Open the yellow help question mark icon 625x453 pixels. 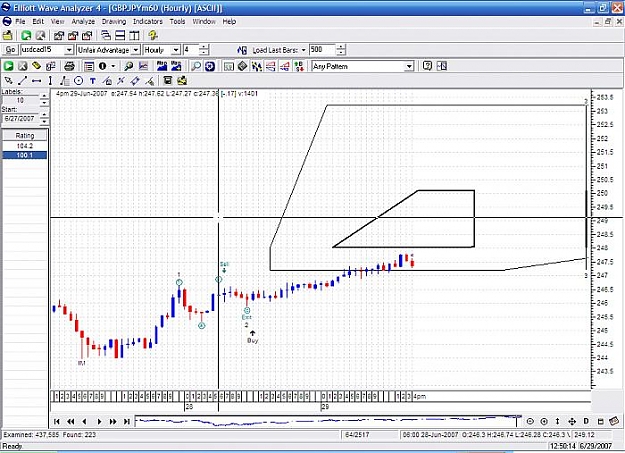pyautogui.click(x=153, y=35)
